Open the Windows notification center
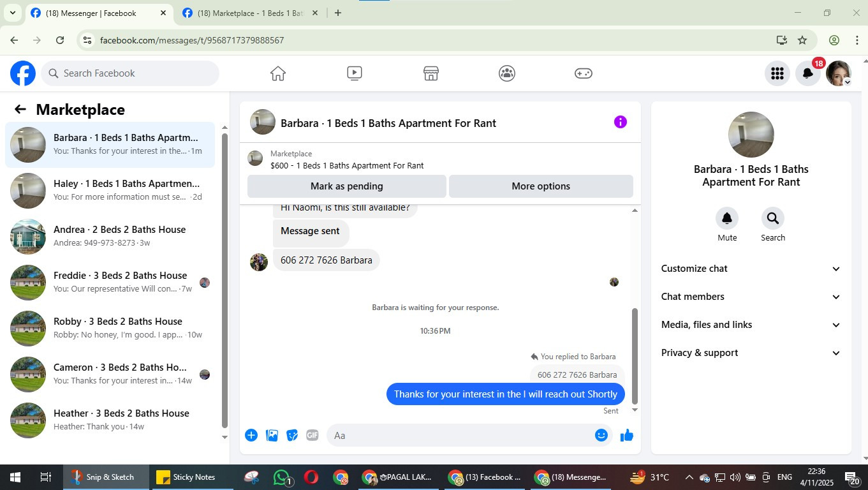Screen dimensions: 868x490 click(x=852, y=477)
